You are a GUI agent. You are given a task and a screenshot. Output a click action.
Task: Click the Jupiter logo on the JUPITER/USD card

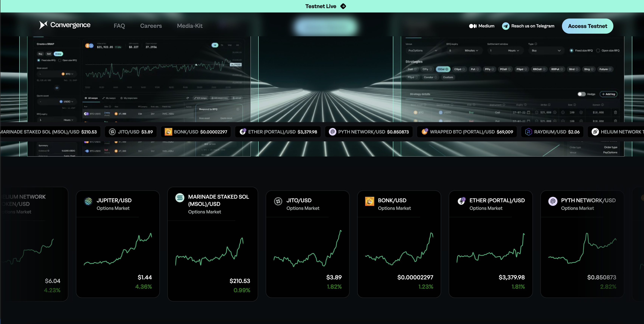point(88,201)
